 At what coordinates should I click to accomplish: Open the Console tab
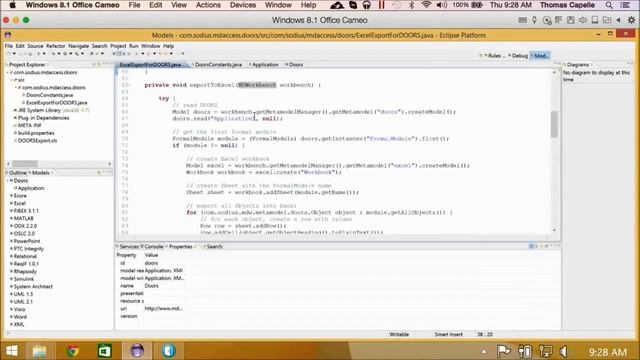(x=153, y=247)
